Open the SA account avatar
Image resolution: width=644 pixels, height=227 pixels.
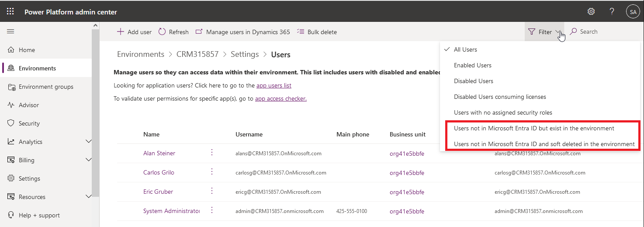tap(632, 12)
